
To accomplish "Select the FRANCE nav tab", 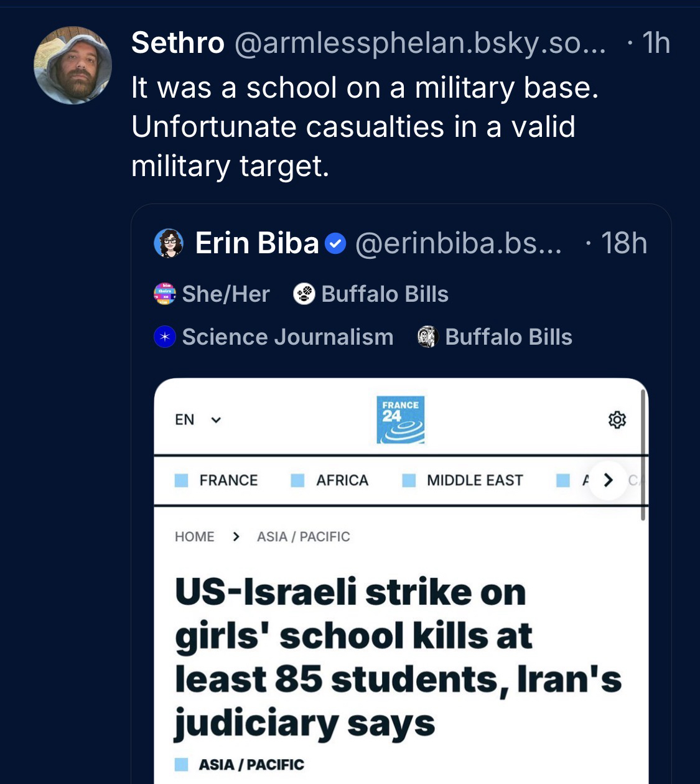I will click(x=228, y=480).
